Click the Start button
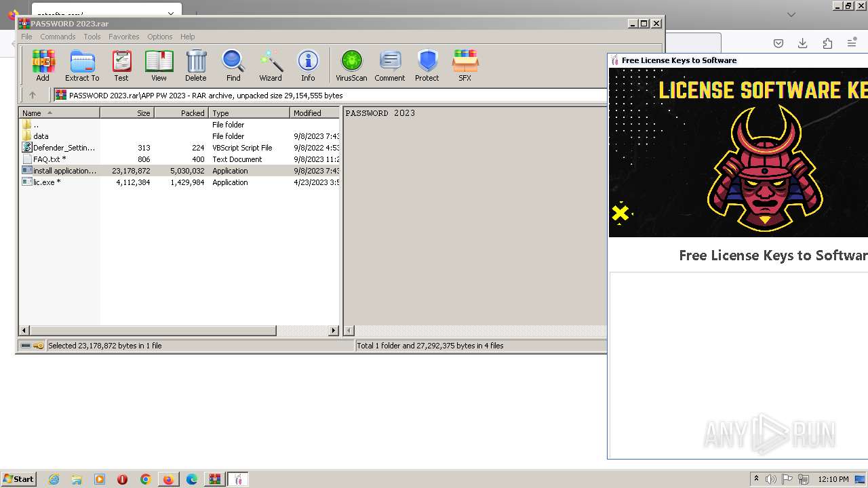The width and height of the screenshot is (868, 488). (19, 479)
